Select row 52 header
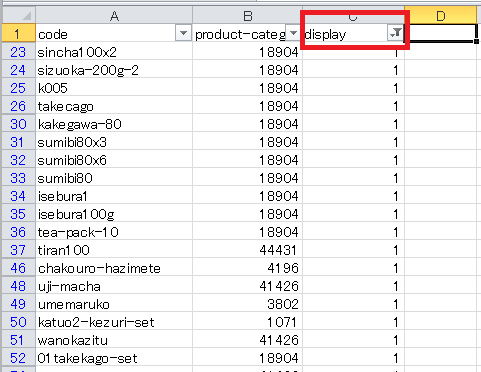481x372 pixels. [18, 358]
